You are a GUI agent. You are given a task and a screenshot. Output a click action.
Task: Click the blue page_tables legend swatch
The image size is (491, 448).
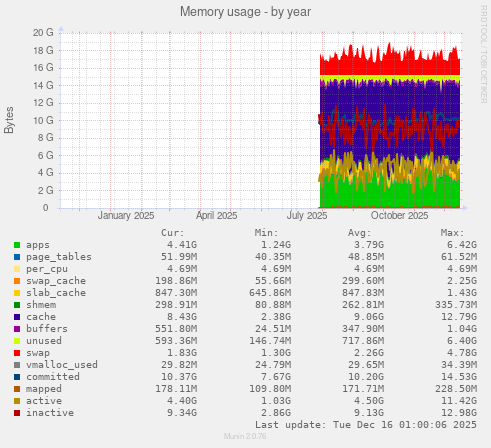point(17,257)
